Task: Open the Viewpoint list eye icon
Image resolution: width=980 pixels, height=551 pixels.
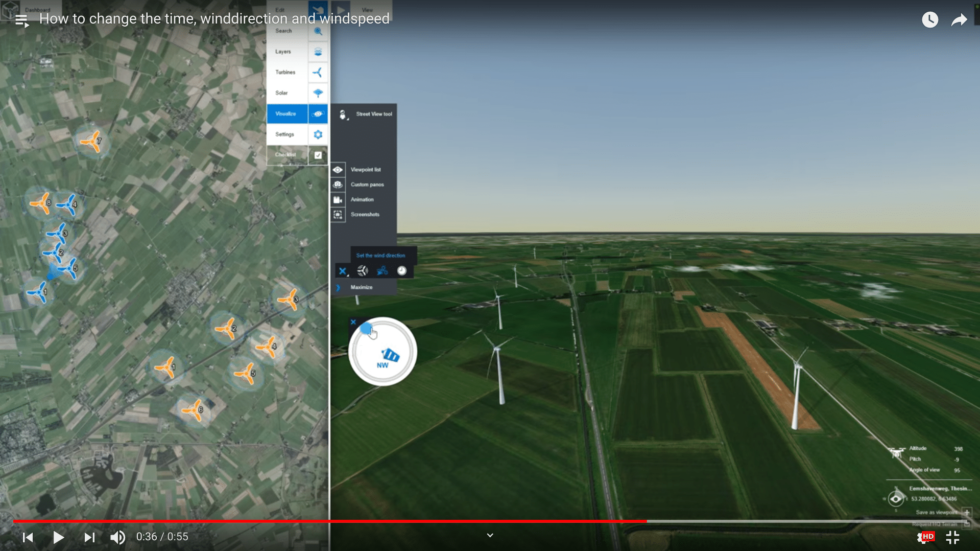Action: click(x=338, y=170)
